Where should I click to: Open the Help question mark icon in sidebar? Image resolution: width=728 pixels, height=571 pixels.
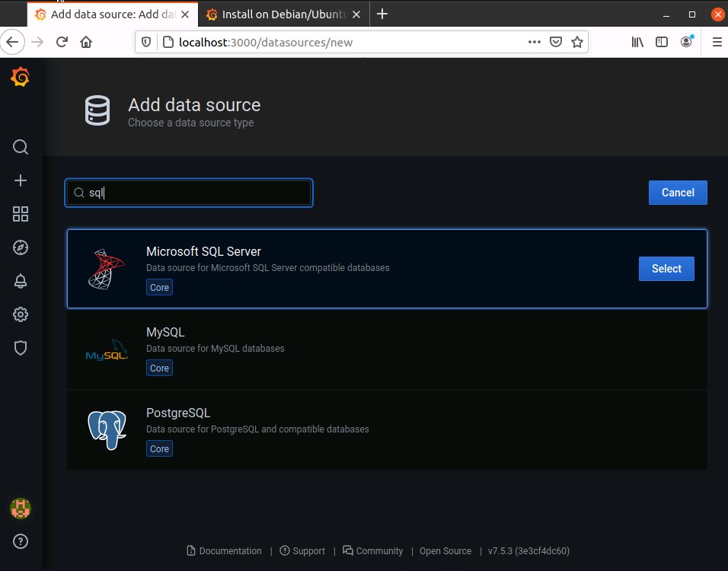click(x=21, y=541)
